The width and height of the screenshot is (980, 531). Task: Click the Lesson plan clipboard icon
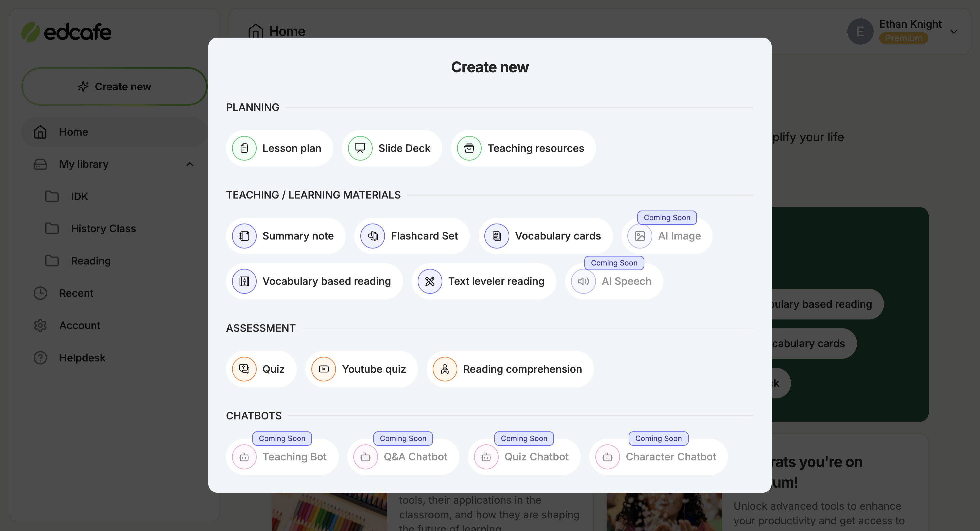click(244, 148)
